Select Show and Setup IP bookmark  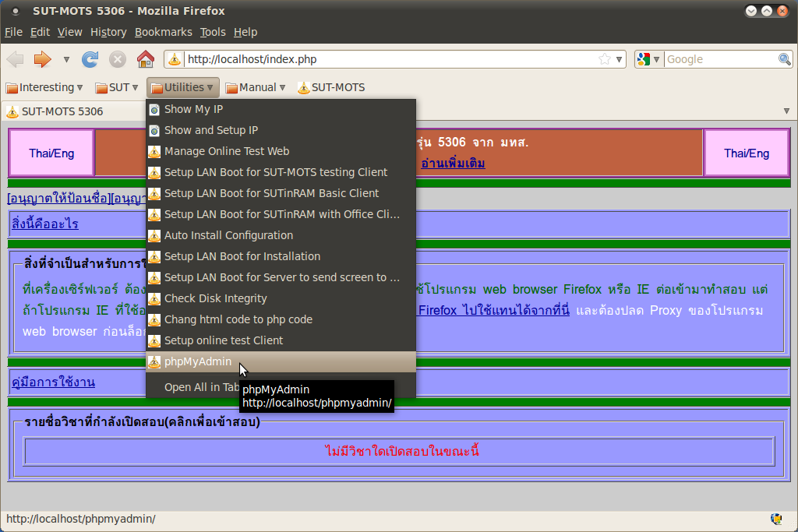point(281,130)
